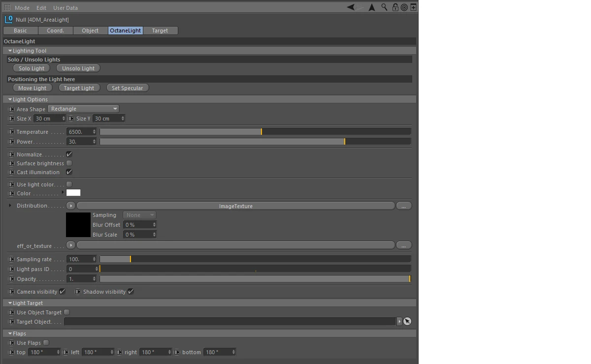This screenshot has width=591, height=364.
Task: Open the User Data menu
Action: click(x=65, y=8)
